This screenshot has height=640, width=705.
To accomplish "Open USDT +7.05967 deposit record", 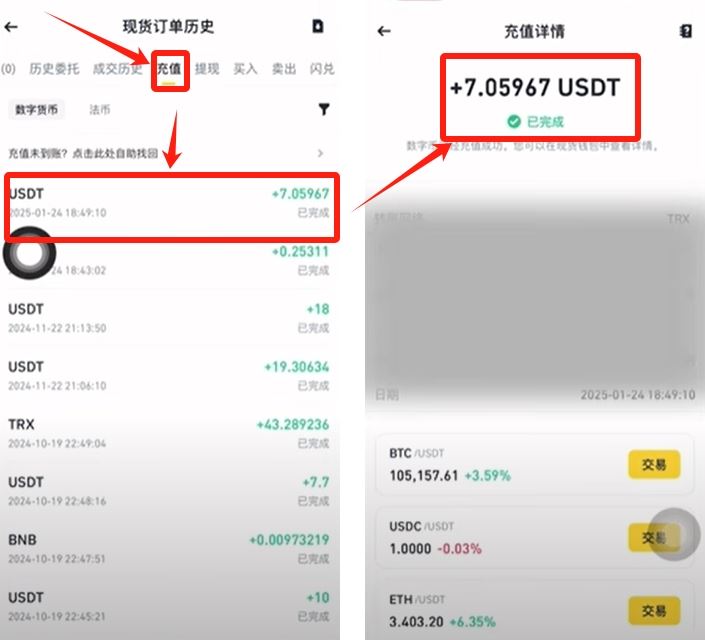I will tap(169, 203).
